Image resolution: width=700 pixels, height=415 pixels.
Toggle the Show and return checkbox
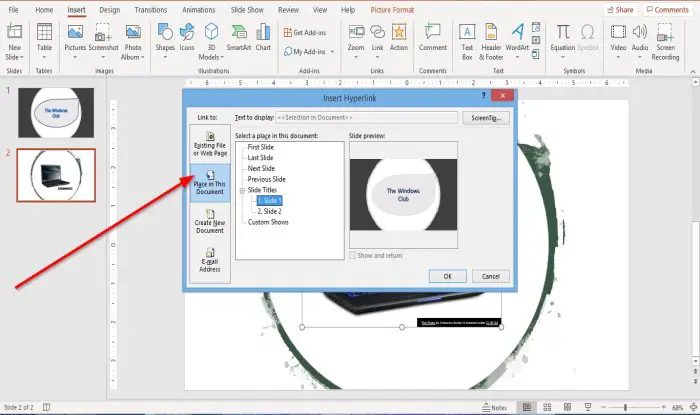tap(352, 255)
